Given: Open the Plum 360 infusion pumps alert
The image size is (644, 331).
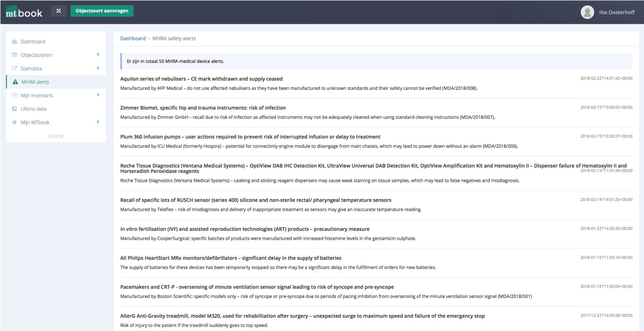Looking at the screenshot, I should tap(250, 137).
